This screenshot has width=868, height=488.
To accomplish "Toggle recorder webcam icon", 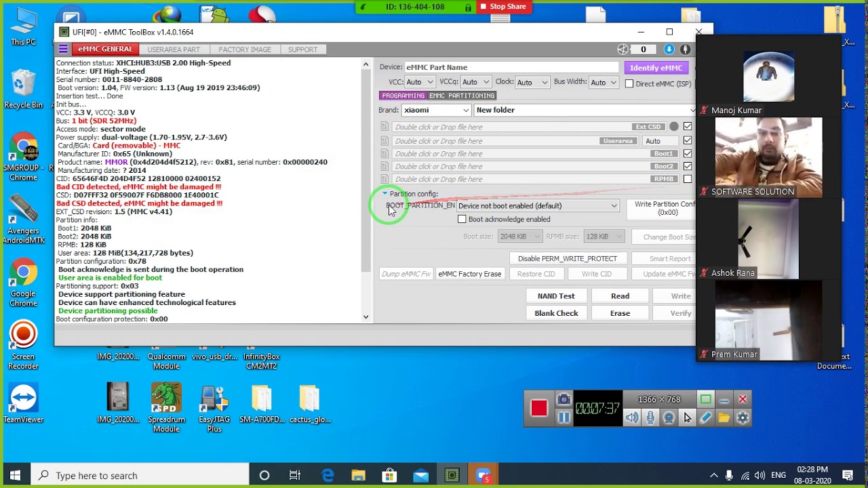I will pos(669,418).
